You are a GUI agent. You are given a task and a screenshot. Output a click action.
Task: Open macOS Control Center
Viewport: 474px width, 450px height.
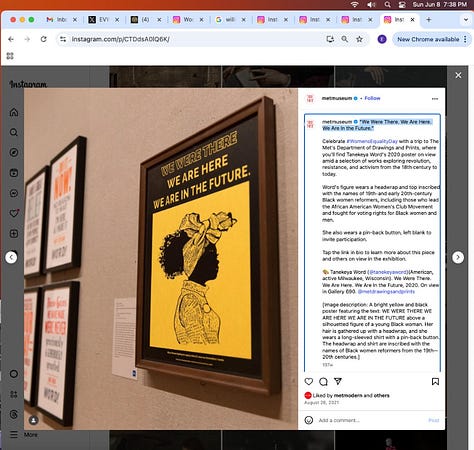[402, 4]
